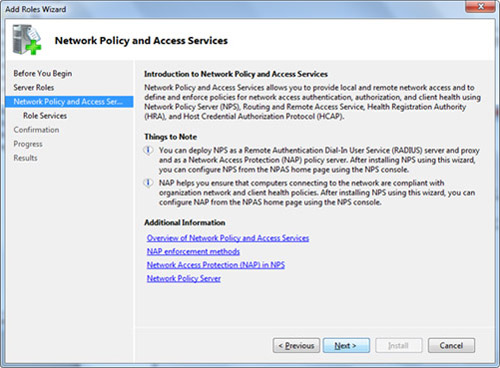Screen dimensions: 500x368
Task: Go to the Before You Begin step
Action: (43, 73)
